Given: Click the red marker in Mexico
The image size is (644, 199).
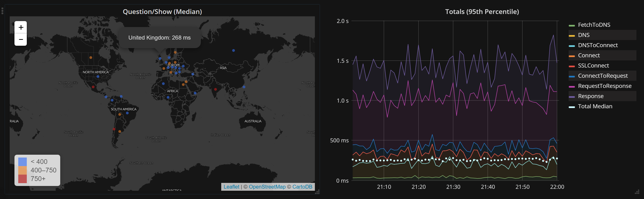Looking at the screenshot, I should coord(93,87).
